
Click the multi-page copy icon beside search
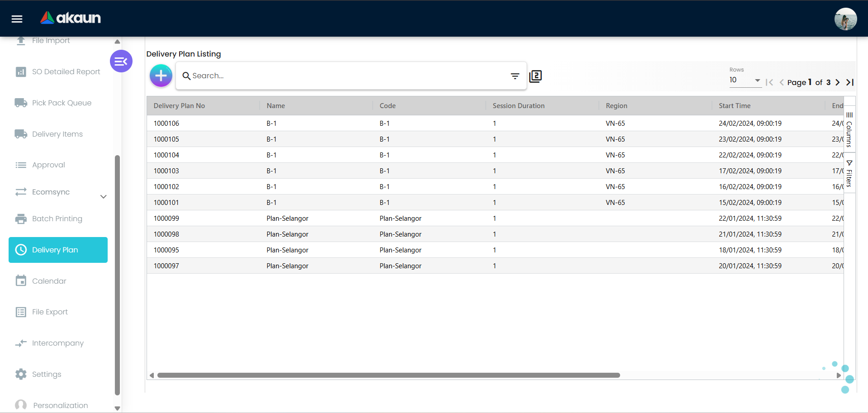pyautogui.click(x=536, y=76)
